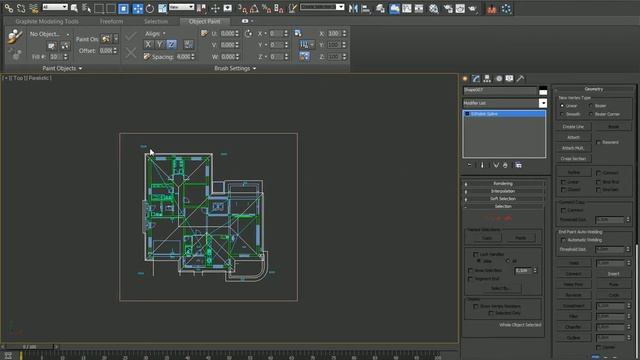Open Configure Modifier Sets icon
This screenshot has height=360, width=640.
pyautogui.click(x=518, y=165)
